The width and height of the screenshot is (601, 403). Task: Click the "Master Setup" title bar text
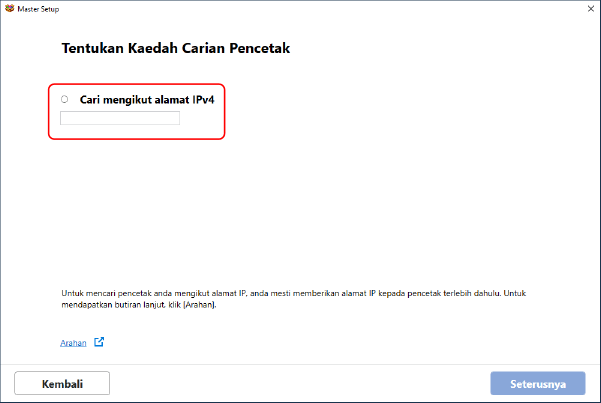tap(39, 7)
